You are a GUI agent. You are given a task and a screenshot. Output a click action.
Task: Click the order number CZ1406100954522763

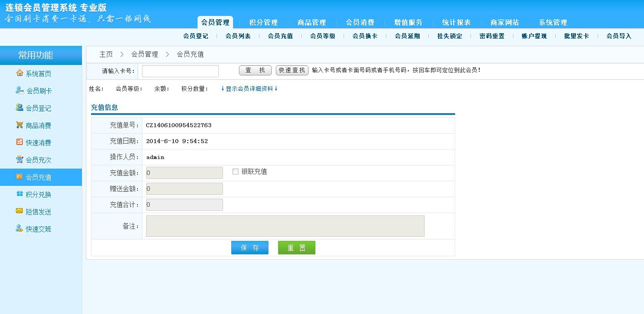(178, 125)
